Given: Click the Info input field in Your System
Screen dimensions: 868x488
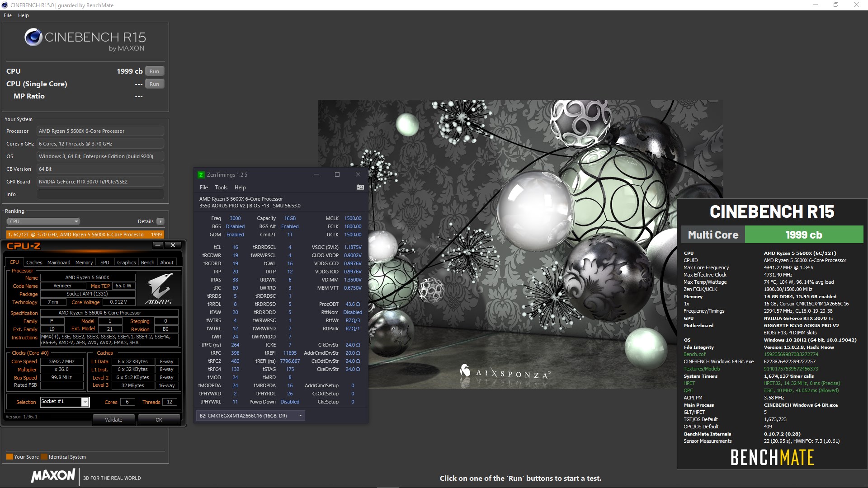Looking at the screenshot, I should click(x=100, y=194).
